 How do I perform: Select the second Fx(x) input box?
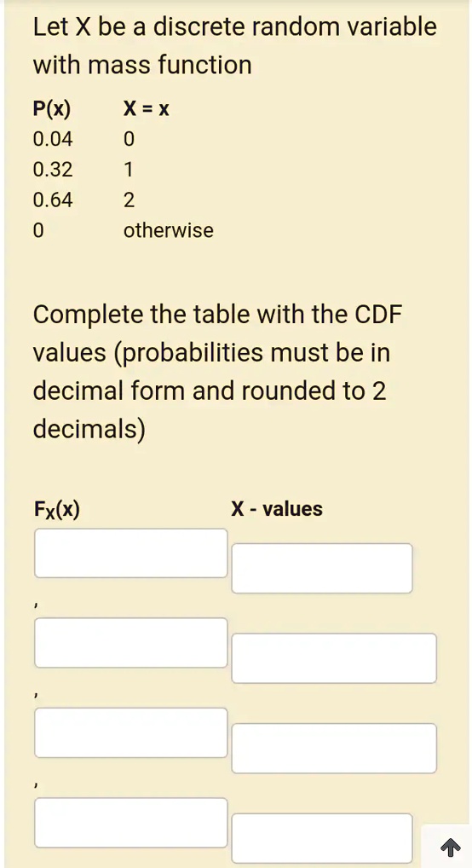coord(131,643)
